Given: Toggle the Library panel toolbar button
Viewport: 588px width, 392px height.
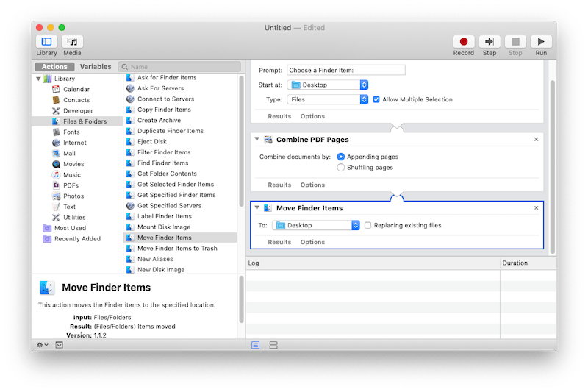Looking at the screenshot, I should [46, 41].
